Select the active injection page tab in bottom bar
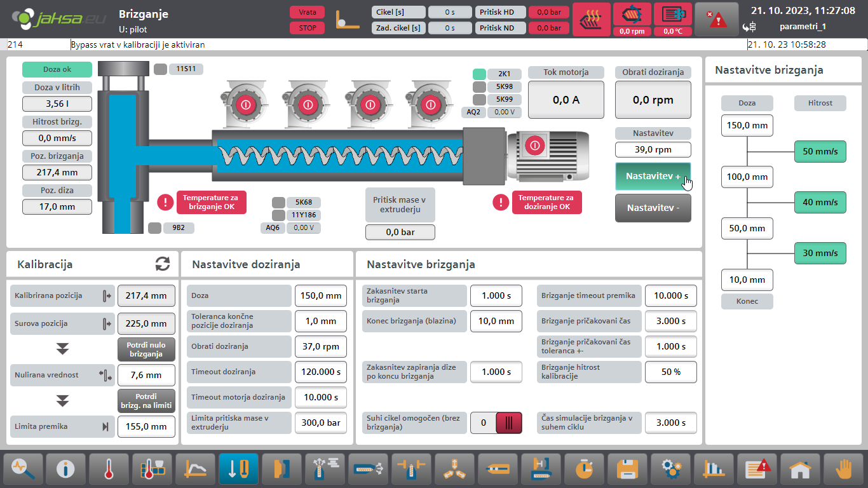The image size is (868, 488). (238, 470)
